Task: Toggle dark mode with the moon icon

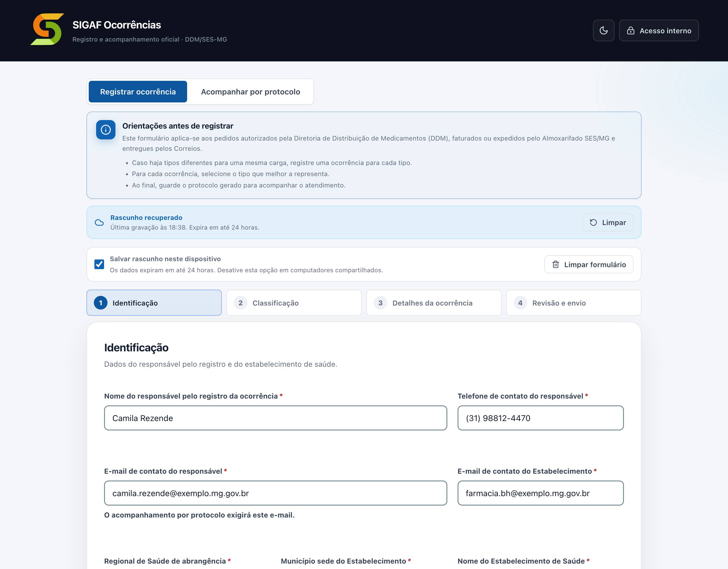Action: 603,31
